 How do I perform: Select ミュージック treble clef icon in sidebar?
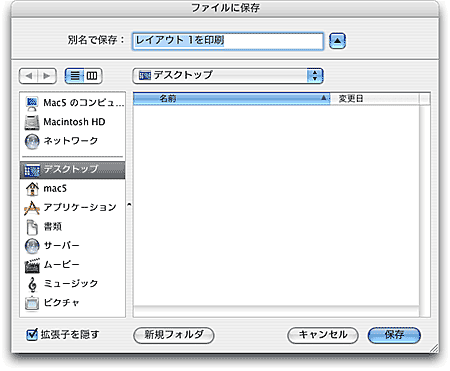[x=32, y=284]
